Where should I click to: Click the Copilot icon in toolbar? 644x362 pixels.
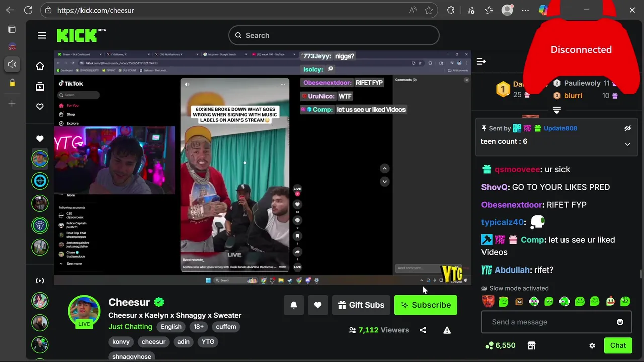(x=543, y=10)
